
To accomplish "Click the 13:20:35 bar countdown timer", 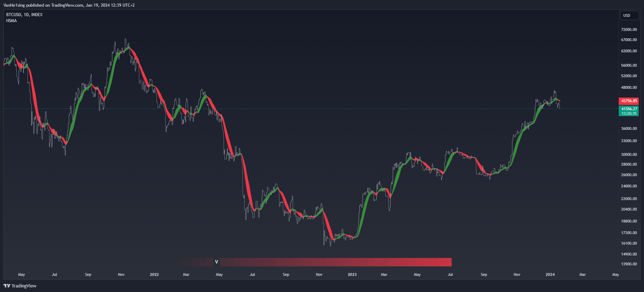I will tap(629, 113).
